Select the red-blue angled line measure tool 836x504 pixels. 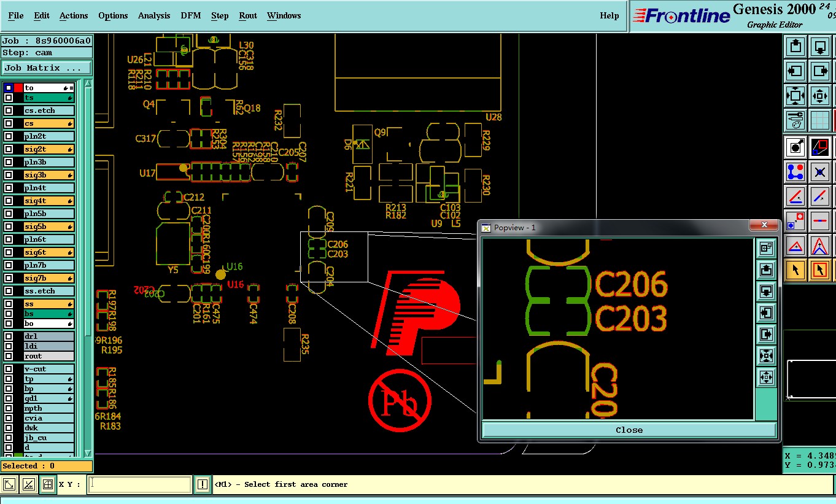(x=795, y=196)
